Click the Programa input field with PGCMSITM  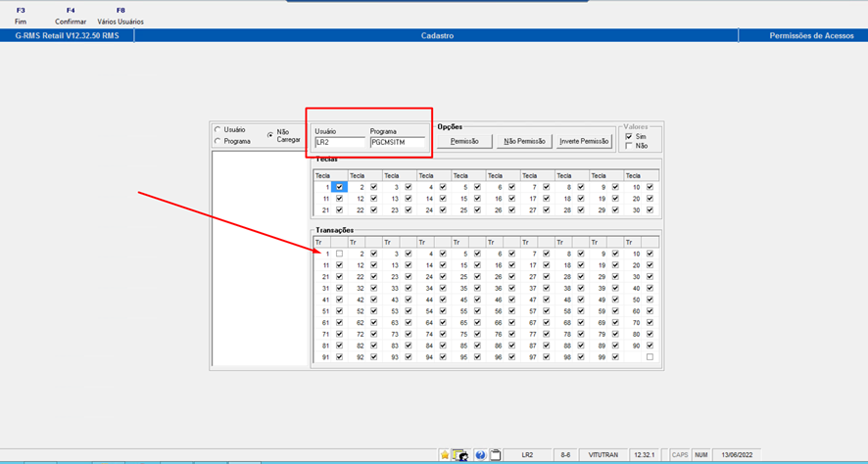397,142
